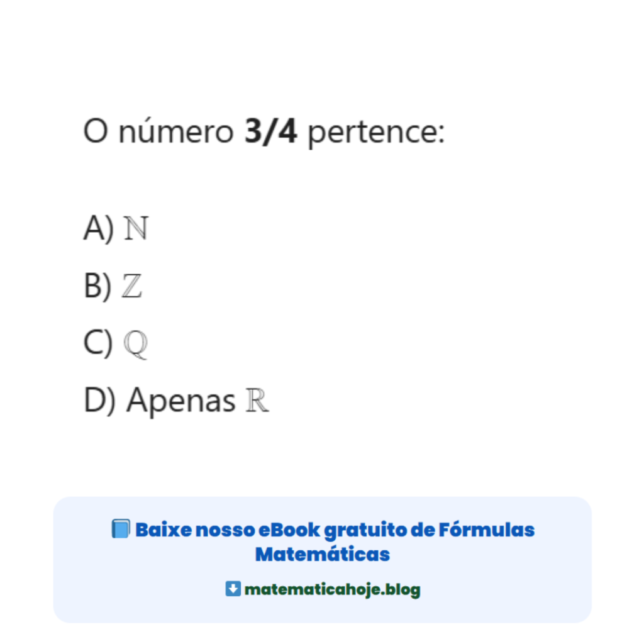644x644 pixels.
Task: Choose answer letter C)
Action: (x=97, y=343)
